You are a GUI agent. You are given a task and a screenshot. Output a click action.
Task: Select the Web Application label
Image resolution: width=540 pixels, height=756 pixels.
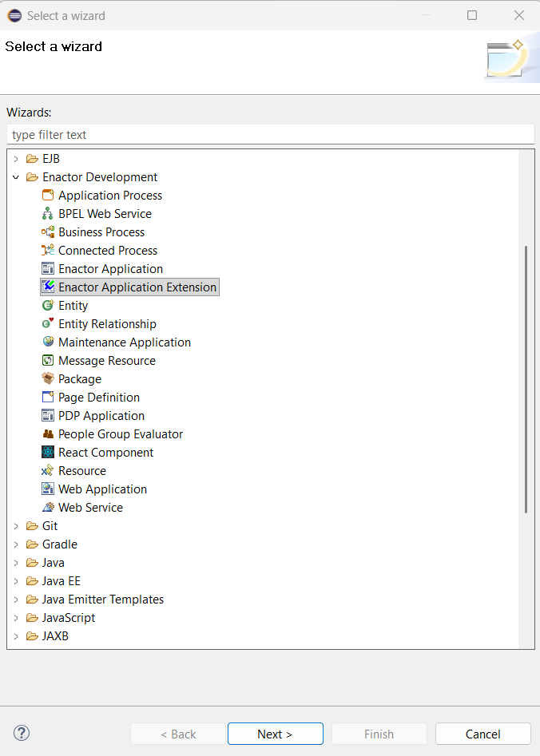point(102,489)
